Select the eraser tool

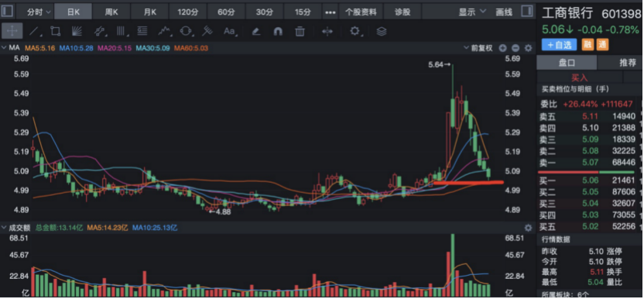tap(256, 31)
